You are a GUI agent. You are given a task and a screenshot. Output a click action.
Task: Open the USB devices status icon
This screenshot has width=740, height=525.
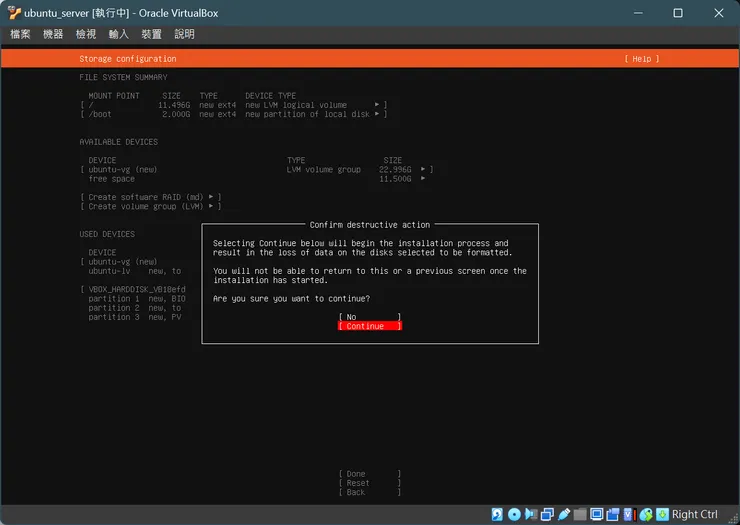(x=564, y=514)
